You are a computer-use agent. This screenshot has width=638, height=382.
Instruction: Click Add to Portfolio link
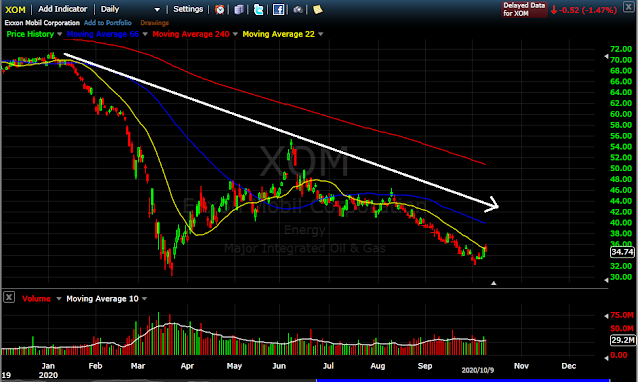coord(108,23)
